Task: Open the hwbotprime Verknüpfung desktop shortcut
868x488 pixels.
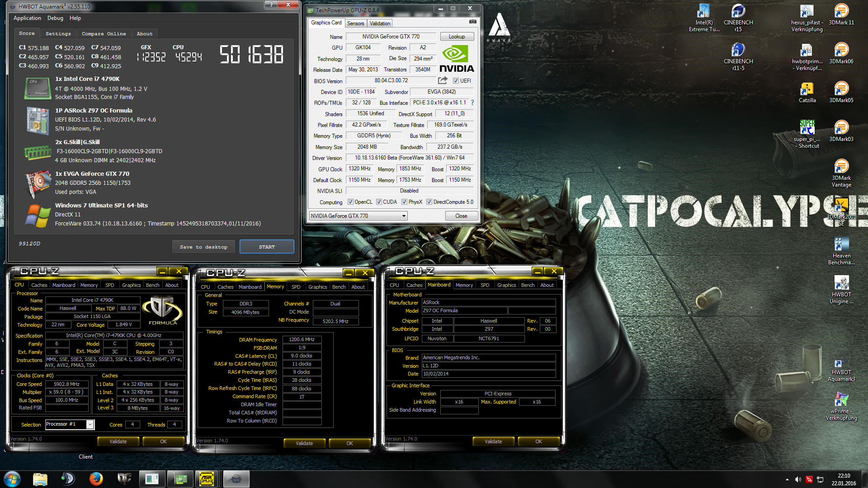Action: pyautogui.click(x=807, y=57)
